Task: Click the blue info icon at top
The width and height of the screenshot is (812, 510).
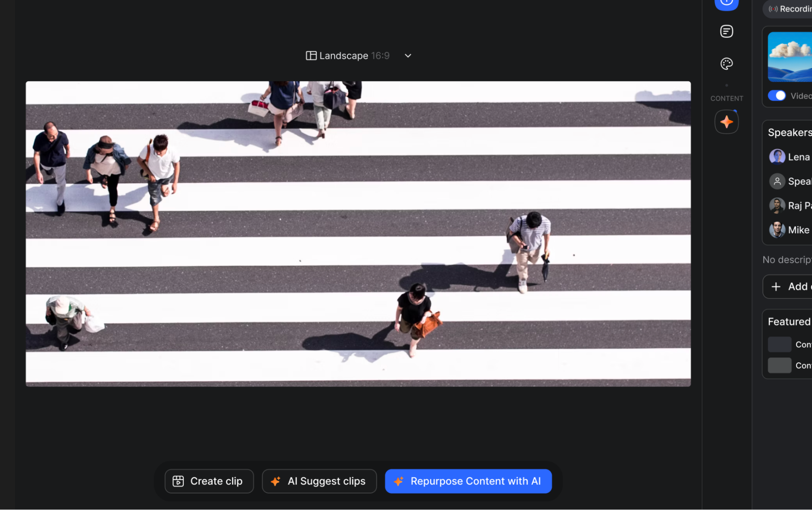Action: coord(726,4)
